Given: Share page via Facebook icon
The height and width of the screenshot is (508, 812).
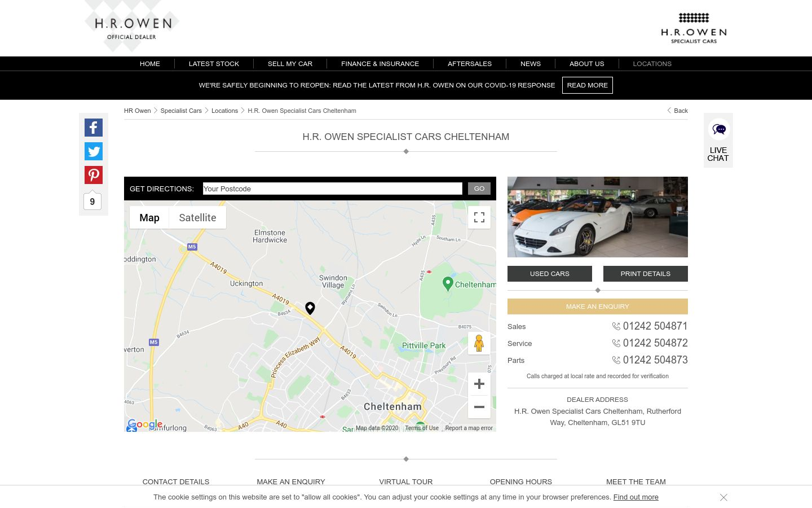Looking at the screenshot, I should pos(94,128).
